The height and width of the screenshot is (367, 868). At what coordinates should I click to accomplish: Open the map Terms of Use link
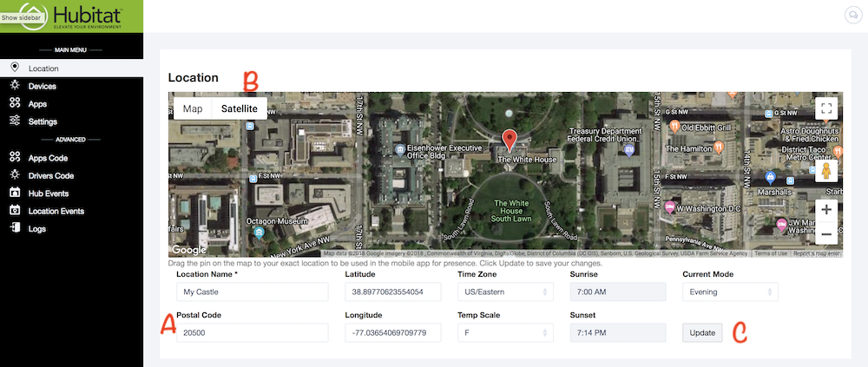tap(770, 253)
